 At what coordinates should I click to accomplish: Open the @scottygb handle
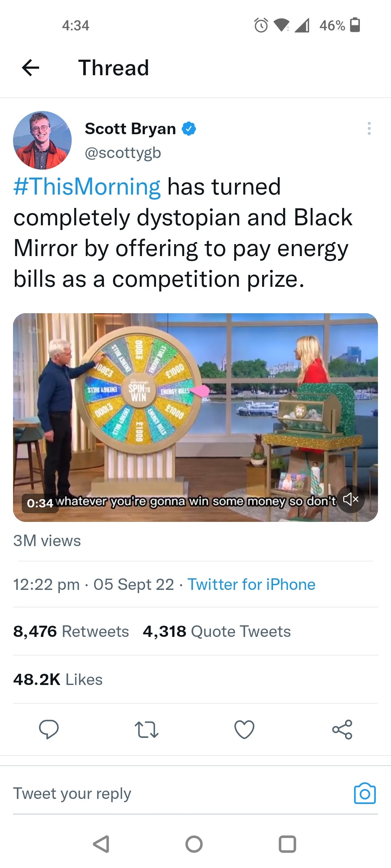(x=123, y=153)
